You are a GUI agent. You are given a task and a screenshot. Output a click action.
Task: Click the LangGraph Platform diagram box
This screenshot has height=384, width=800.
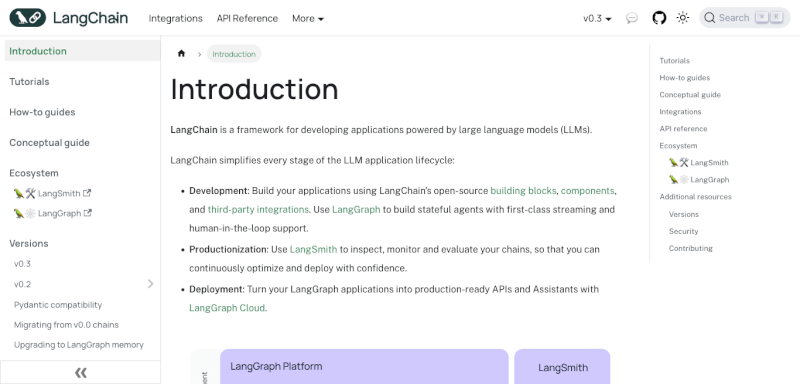364,366
